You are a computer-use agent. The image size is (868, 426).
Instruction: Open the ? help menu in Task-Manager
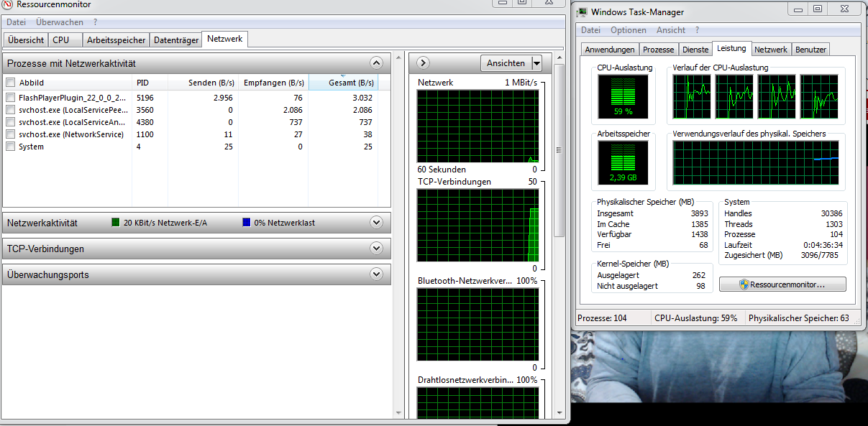[697, 30]
